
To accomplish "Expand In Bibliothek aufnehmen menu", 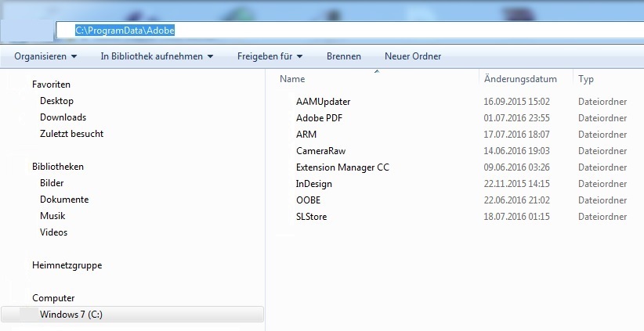I will point(157,56).
